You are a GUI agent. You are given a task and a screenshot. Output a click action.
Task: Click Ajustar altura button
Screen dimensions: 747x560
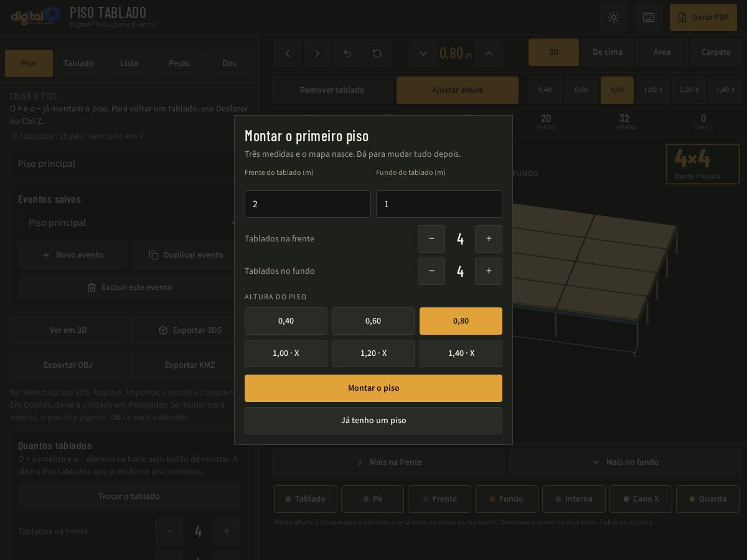coord(458,90)
